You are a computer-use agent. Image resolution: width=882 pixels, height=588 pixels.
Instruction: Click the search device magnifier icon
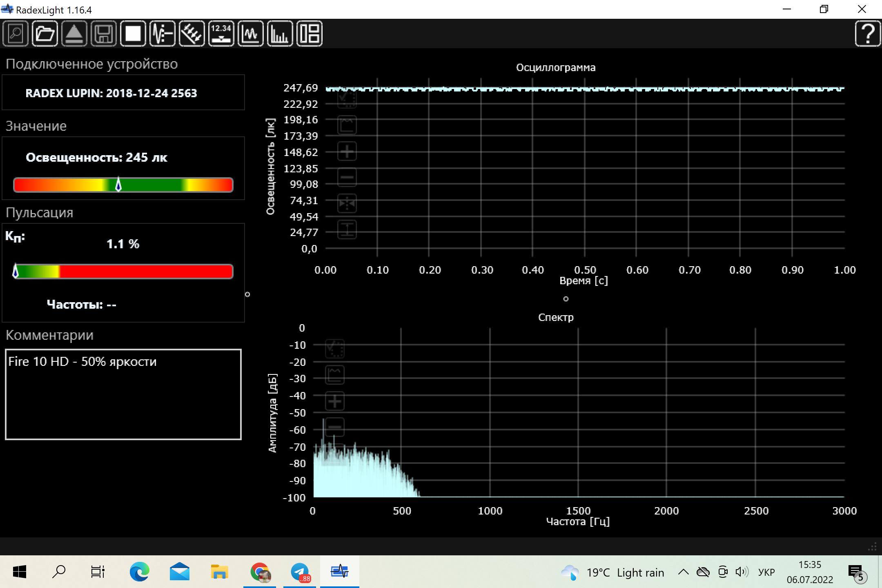click(16, 33)
